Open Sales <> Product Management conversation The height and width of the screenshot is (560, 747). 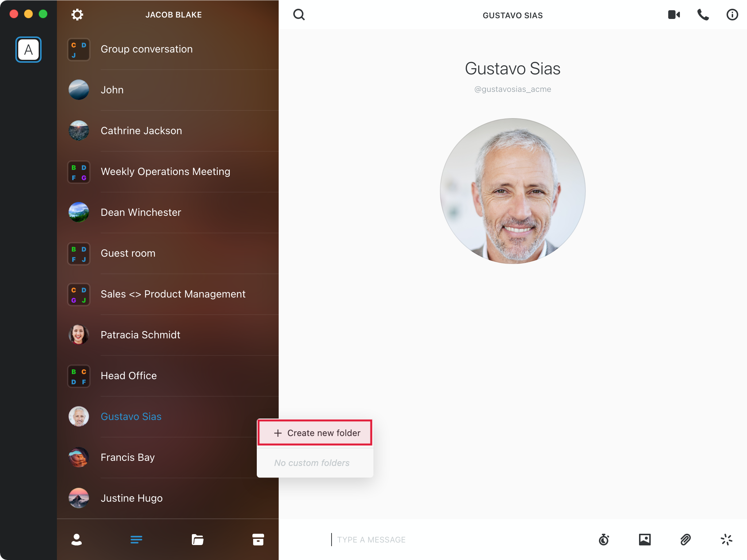[x=168, y=294]
